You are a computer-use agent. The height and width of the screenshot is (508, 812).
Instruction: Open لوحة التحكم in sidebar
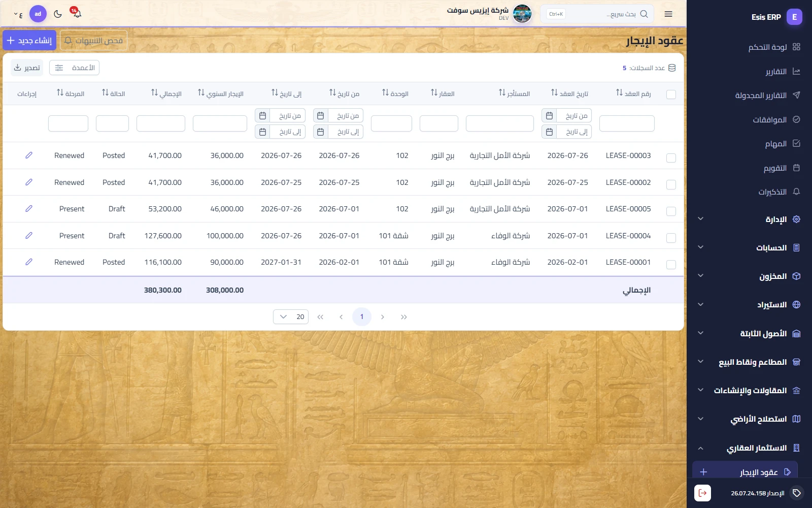point(749,47)
